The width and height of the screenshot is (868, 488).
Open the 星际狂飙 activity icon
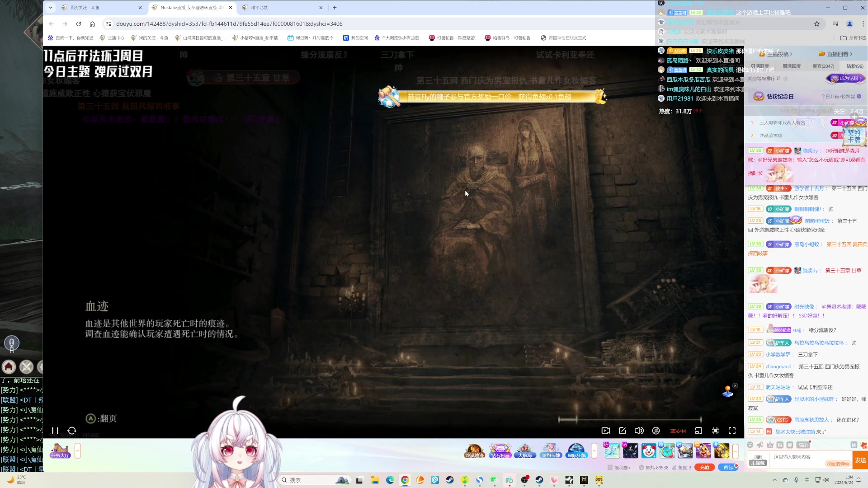coord(576,450)
